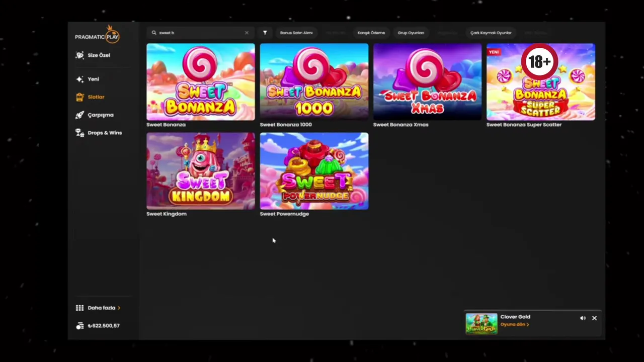Click the balance coins icon
The width and height of the screenshot is (644, 362).
pyautogui.click(x=79, y=326)
